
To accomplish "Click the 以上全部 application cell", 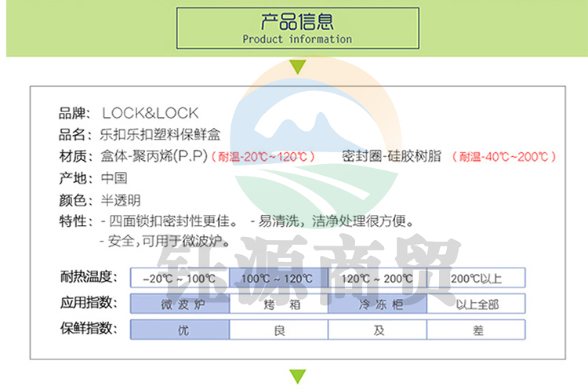I will click(476, 304).
